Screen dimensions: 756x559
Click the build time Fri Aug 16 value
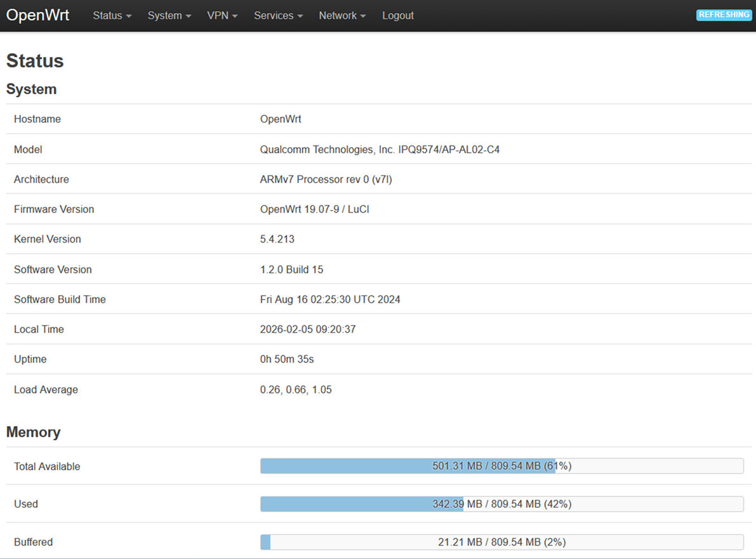pyautogui.click(x=330, y=300)
